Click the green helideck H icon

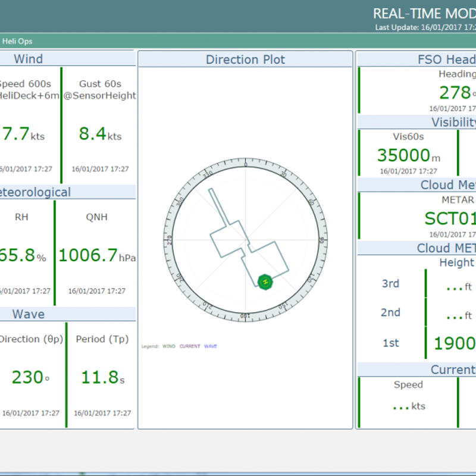click(265, 281)
